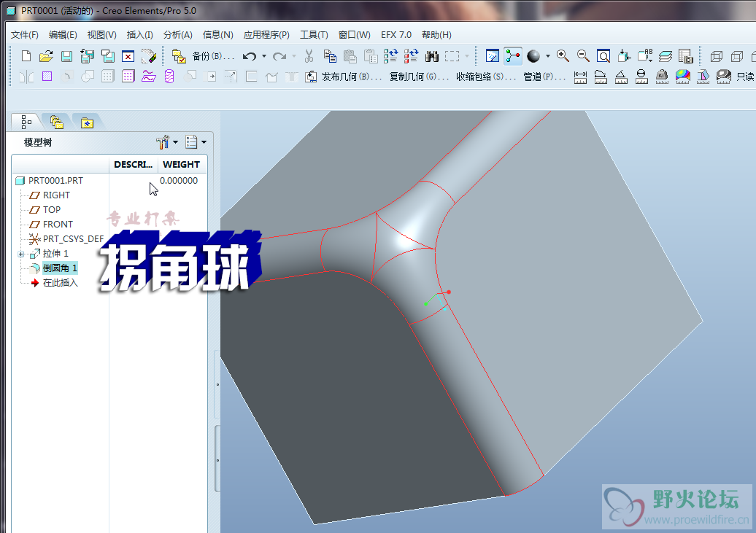Click the Regeneration Manager icon with red boxes
This screenshot has height=533, width=756.
(x=411, y=56)
